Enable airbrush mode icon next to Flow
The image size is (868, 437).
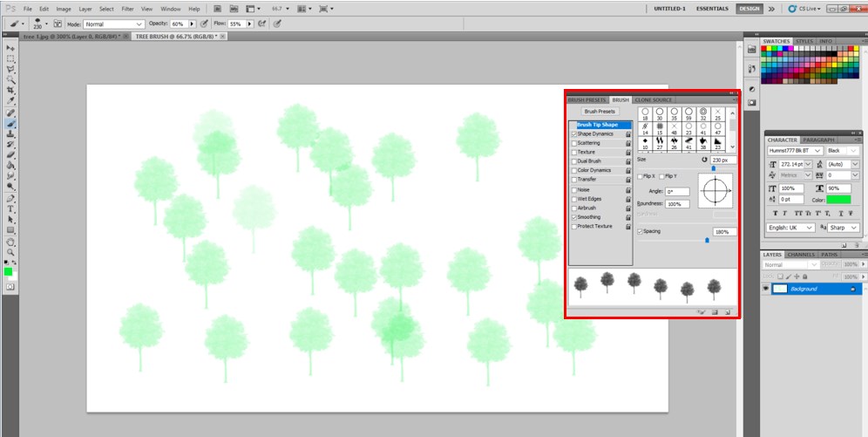261,24
